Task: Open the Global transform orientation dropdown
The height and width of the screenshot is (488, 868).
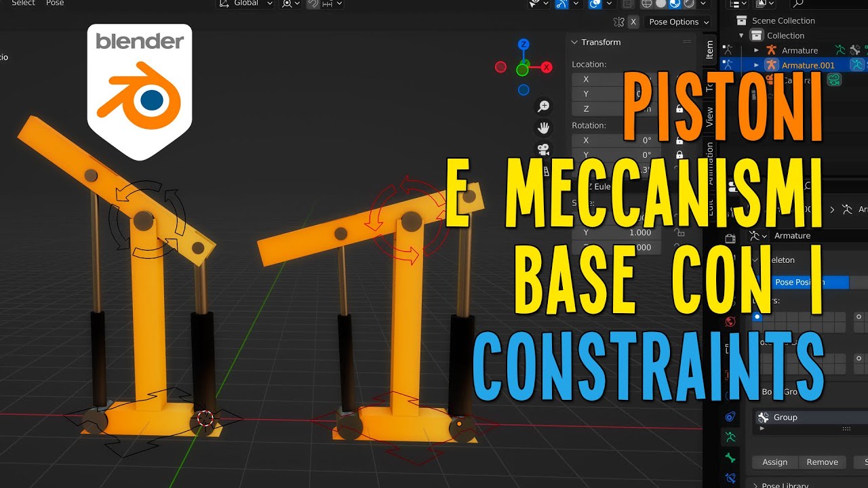Action: (x=245, y=3)
